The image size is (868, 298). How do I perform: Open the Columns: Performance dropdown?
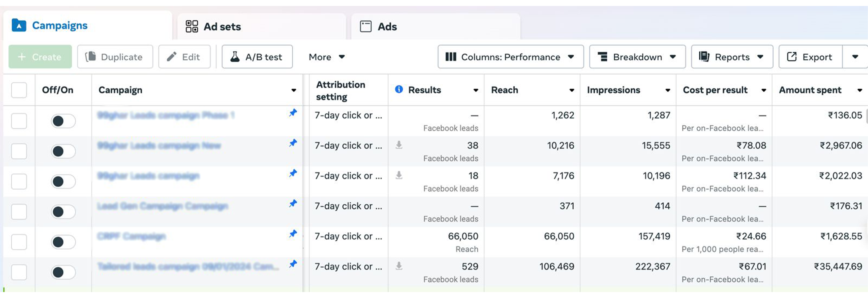click(x=510, y=57)
